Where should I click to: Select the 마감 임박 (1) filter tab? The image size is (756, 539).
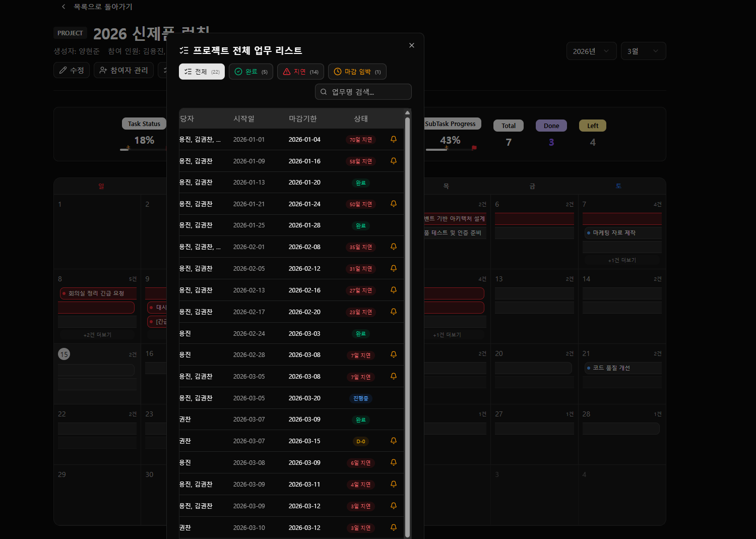pos(357,72)
